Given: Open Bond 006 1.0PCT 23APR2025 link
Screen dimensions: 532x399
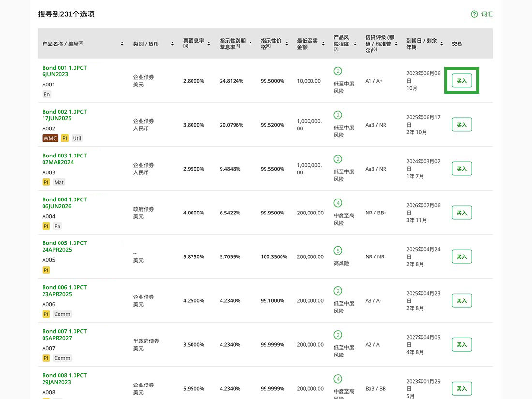Looking at the screenshot, I should 64,291.
